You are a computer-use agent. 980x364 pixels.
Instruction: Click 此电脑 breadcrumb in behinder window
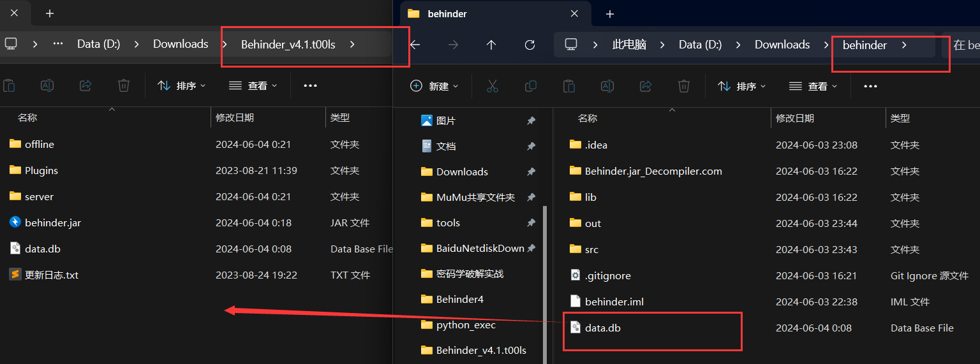point(629,45)
